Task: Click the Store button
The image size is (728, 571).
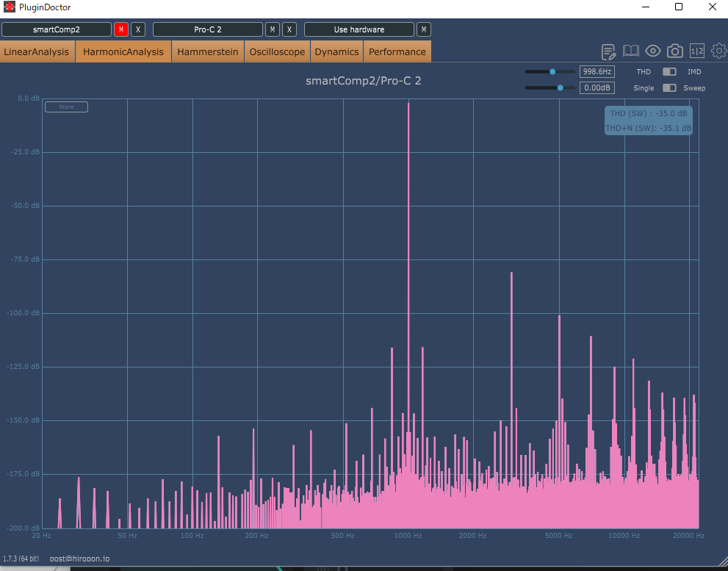Action: click(66, 107)
